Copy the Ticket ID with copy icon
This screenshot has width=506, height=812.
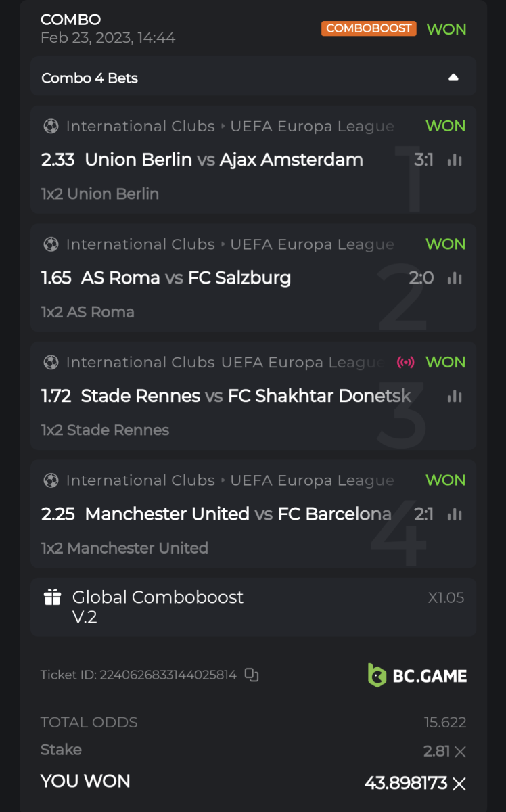252,675
